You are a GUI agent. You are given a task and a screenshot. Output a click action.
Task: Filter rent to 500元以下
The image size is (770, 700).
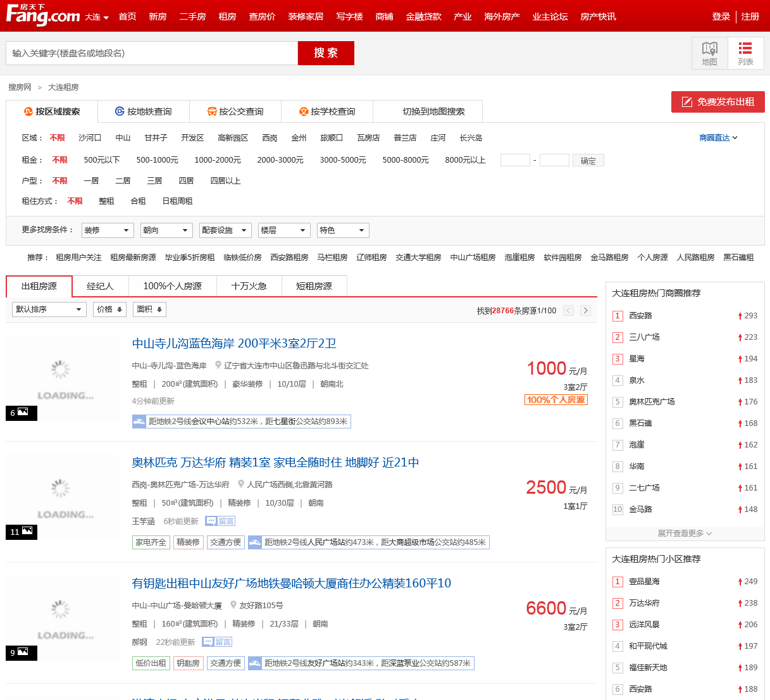(x=102, y=160)
